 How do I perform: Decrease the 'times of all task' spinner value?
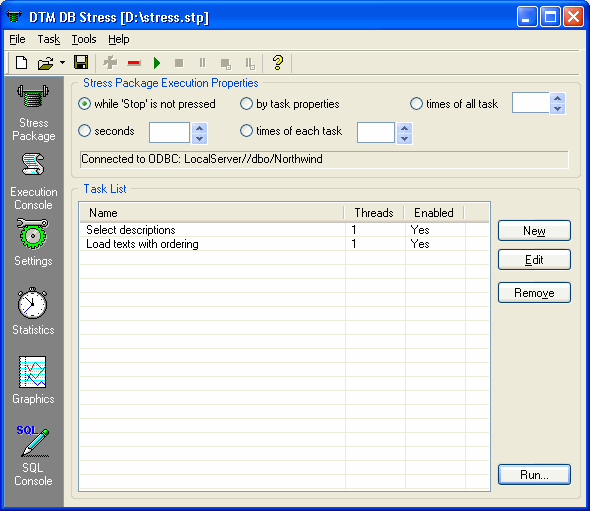pos(557,108)
